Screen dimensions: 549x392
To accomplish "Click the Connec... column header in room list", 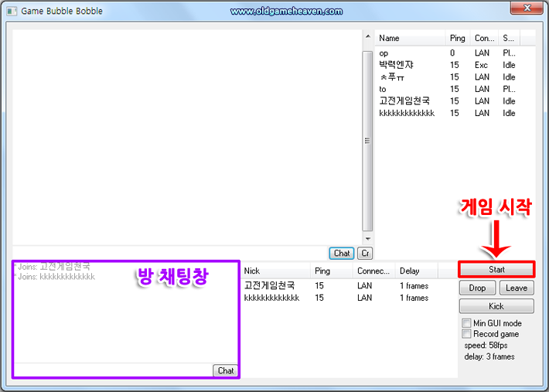I will 374,271.
